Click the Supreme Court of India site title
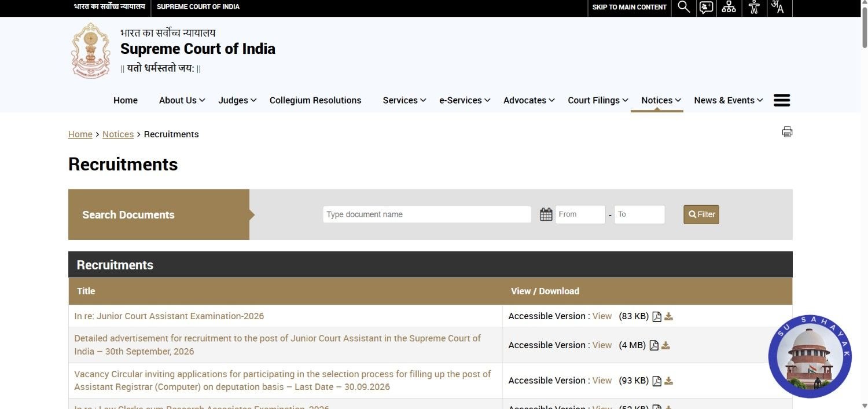The height and width of the screenshot is (409, 868). (x=198, y=49)
